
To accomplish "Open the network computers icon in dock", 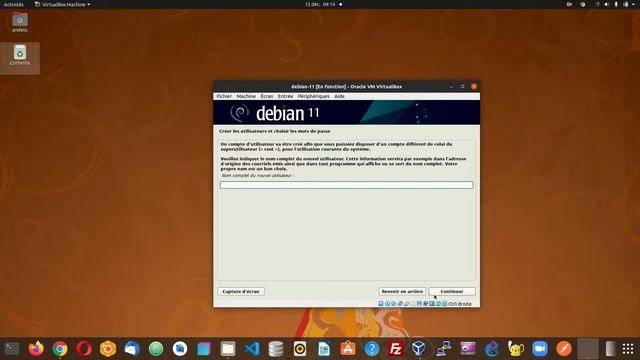I will pyautogui.click(x=444, y=349).
